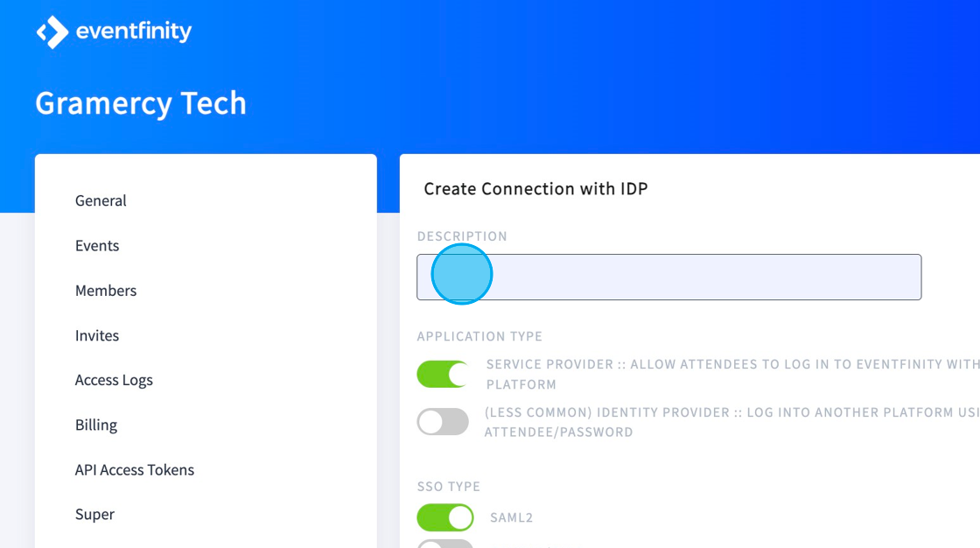Open the Members page
Viewport: 980px width, 548px height.
[x=106, y=291]
